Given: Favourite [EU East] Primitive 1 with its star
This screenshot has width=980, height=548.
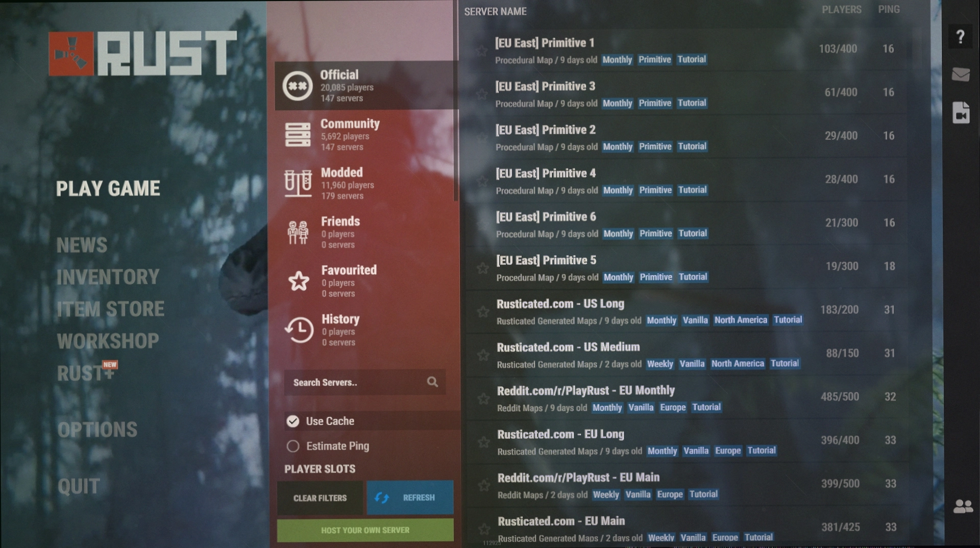Looking at the screenshot, I should coord(481,51).
